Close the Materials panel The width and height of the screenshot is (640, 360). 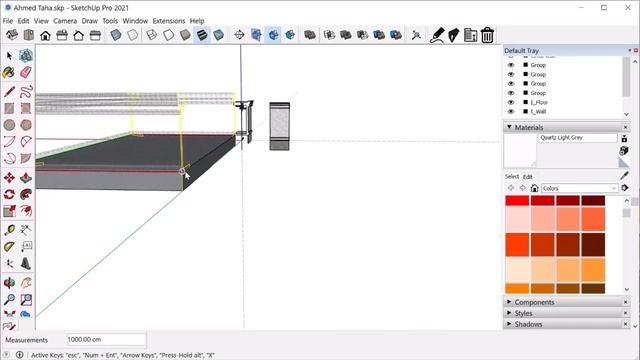(x=625, y=127)
